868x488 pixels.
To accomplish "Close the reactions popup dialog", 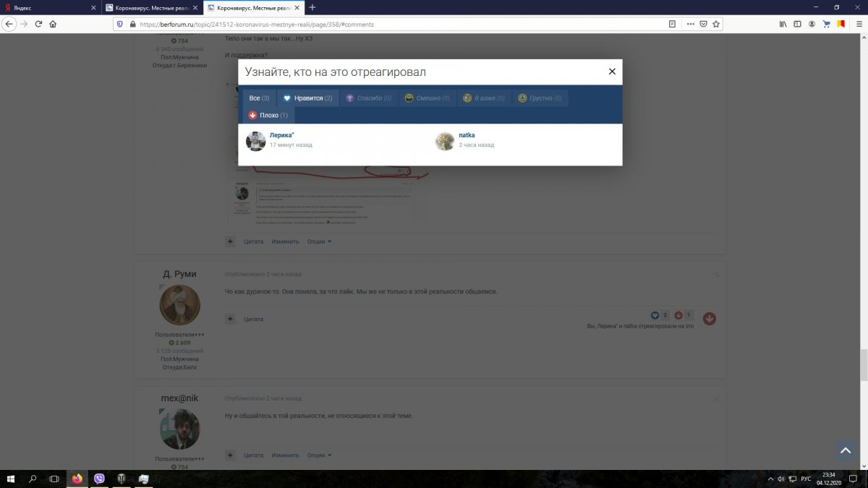I will 612,72.
